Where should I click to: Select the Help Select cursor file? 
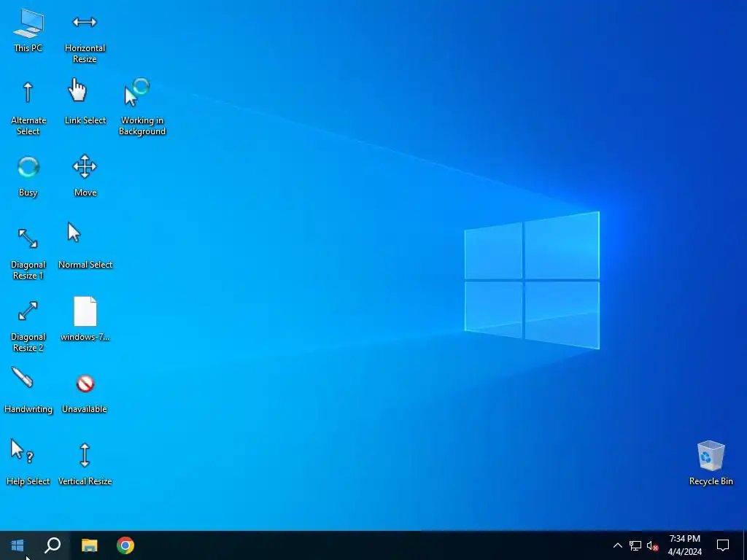pyautogui.click(x=28, y=462)
